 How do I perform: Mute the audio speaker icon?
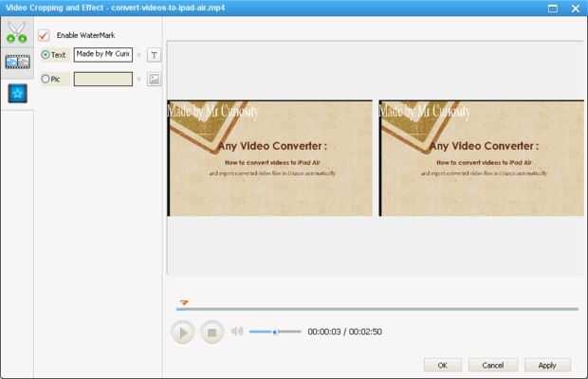click(x=237, y=331)
